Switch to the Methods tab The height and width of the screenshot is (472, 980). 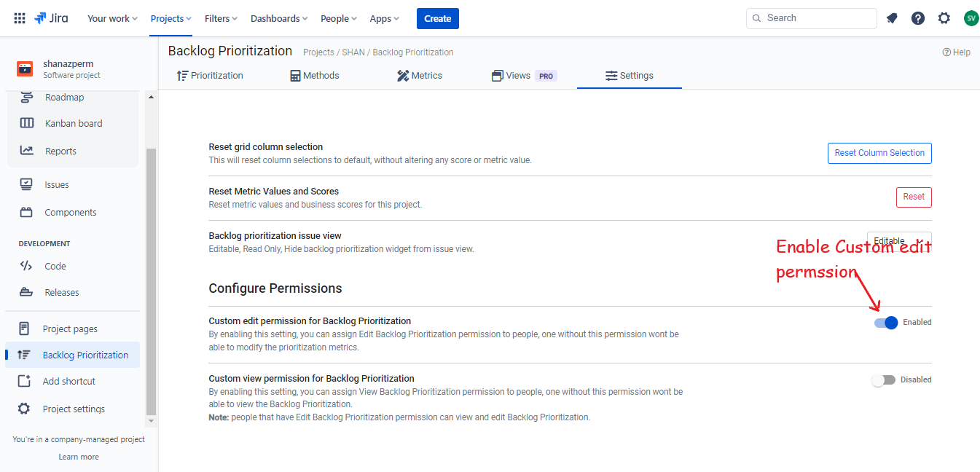click(x=315, y=76)
